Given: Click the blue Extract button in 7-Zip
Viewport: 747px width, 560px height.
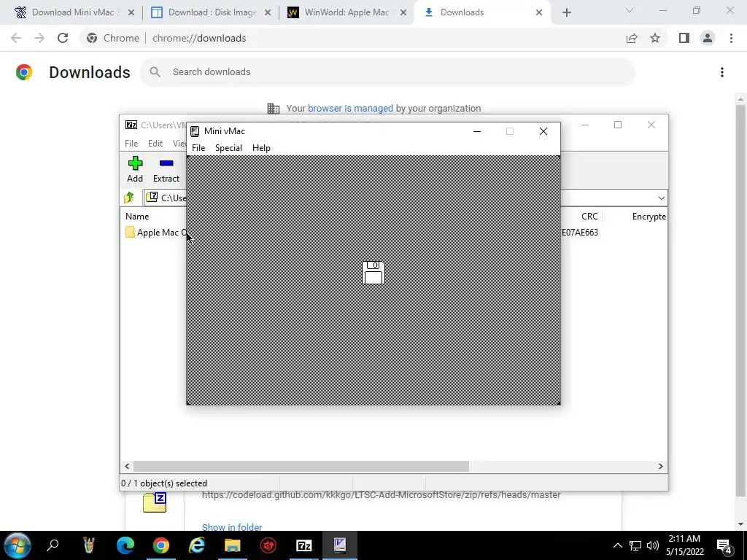Looking at the screenshot, I should (166, 169).
